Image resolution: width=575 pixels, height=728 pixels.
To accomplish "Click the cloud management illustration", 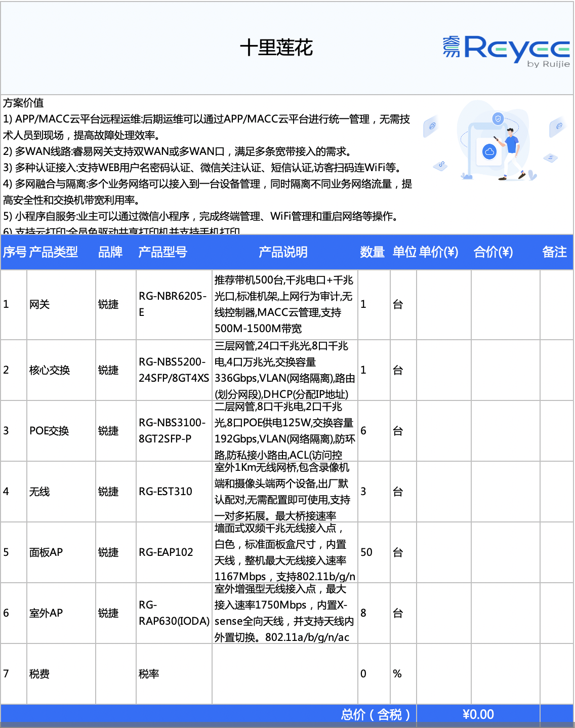I will click(x=494, y=141).
